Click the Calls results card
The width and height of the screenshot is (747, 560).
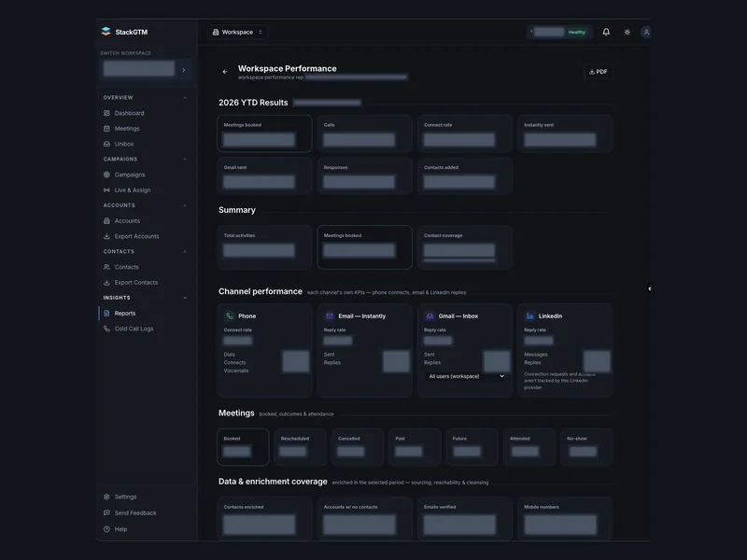point(364,133)
